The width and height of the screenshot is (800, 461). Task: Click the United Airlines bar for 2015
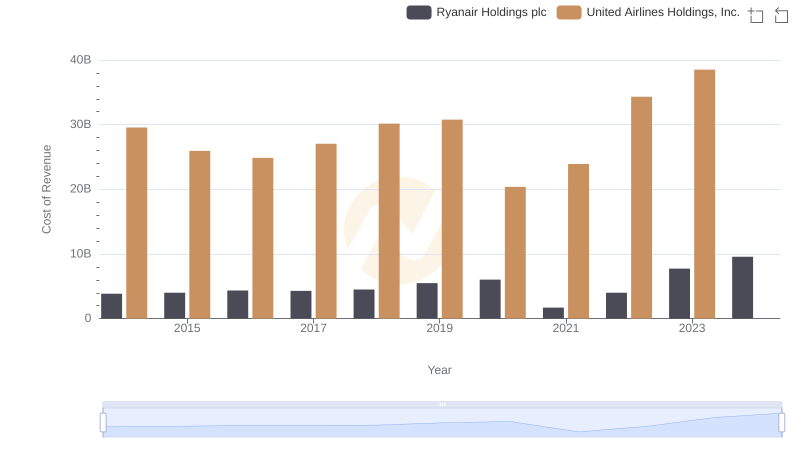[199, 235]
